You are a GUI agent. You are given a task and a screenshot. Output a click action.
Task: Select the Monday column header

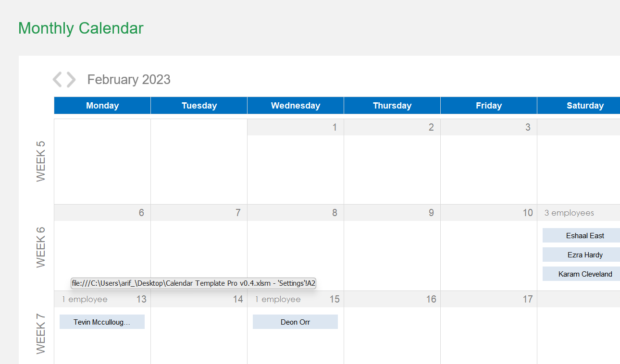pos(102,105)
